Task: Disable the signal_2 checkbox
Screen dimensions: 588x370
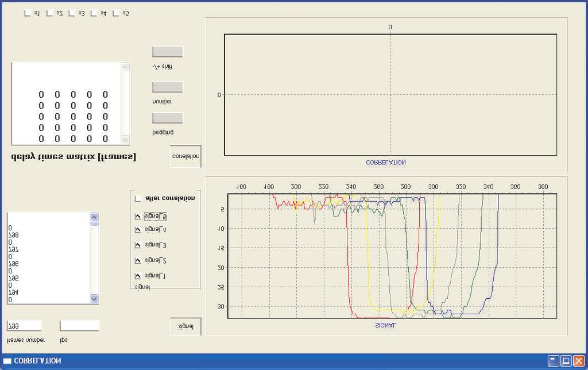Action: click(x=138, y=260)
